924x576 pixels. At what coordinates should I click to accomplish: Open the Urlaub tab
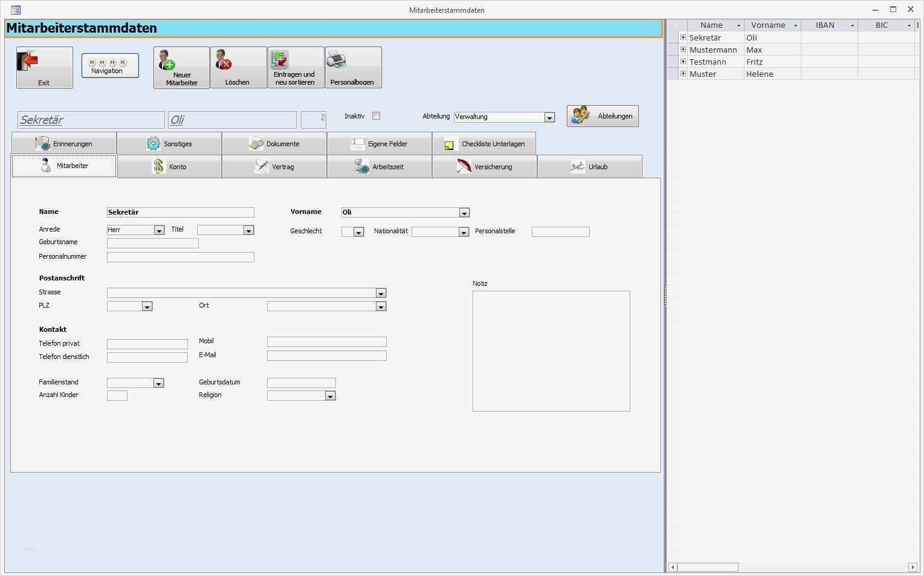pos(589,167)
